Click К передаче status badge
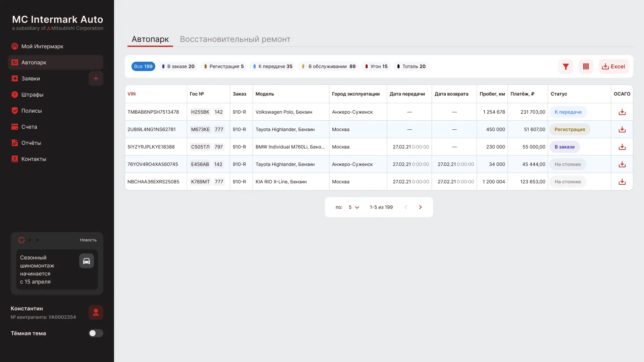 click(568, 112)
